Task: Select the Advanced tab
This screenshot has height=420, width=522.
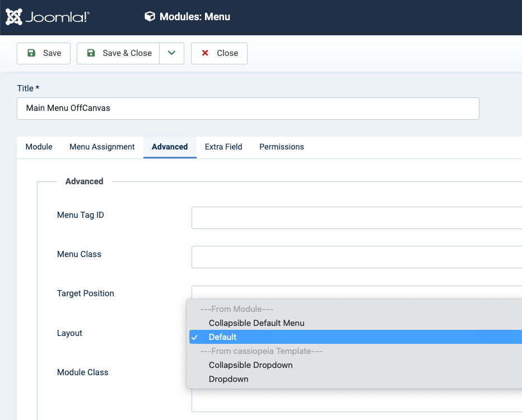Action: click(170, 147)
